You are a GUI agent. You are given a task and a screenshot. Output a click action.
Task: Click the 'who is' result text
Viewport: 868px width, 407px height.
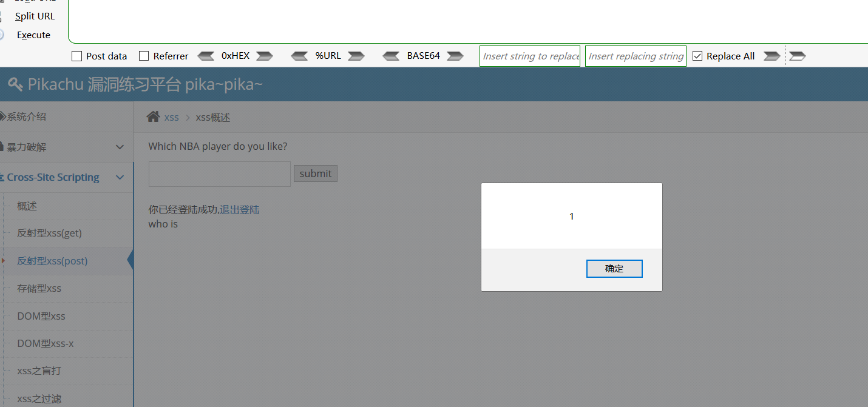coord(163,224)
